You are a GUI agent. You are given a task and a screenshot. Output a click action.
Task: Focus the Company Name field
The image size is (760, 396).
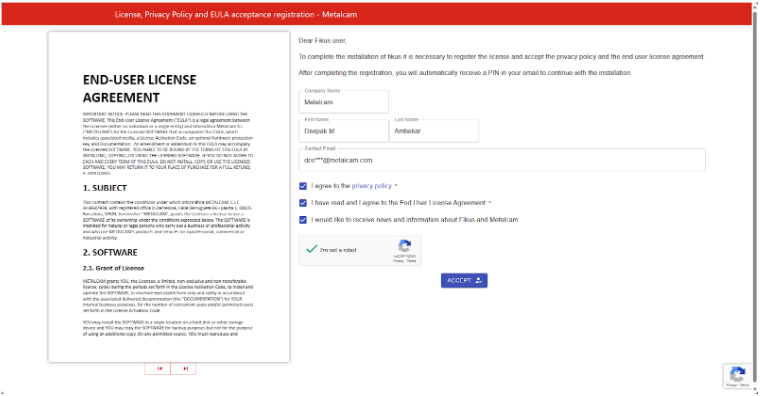point(344,102)
